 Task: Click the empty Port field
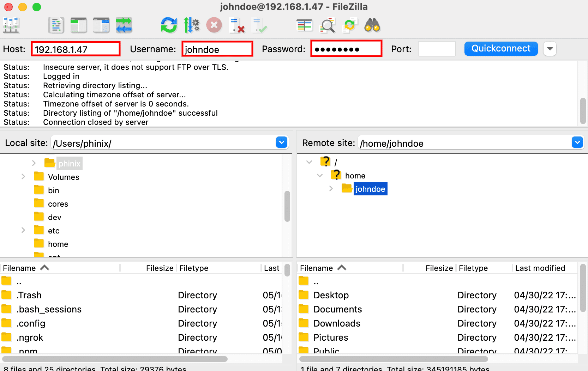point(437,49)
